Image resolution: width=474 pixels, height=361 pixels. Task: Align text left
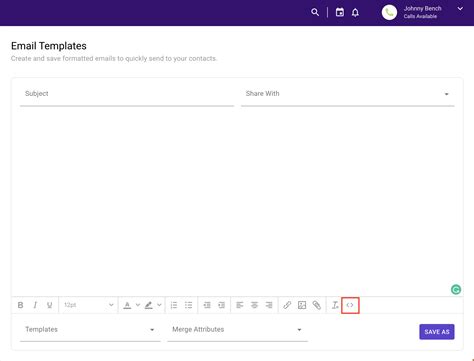240,305
